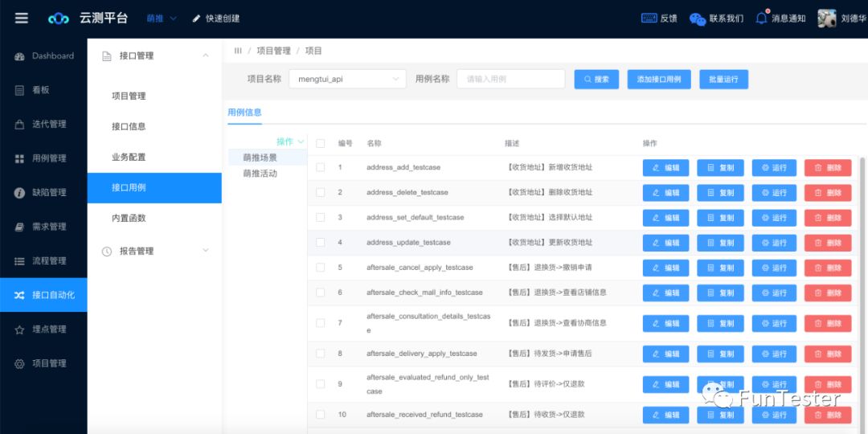Check the address_add_testcase row checkbox
868x434 pixels.
click(320, 167)
